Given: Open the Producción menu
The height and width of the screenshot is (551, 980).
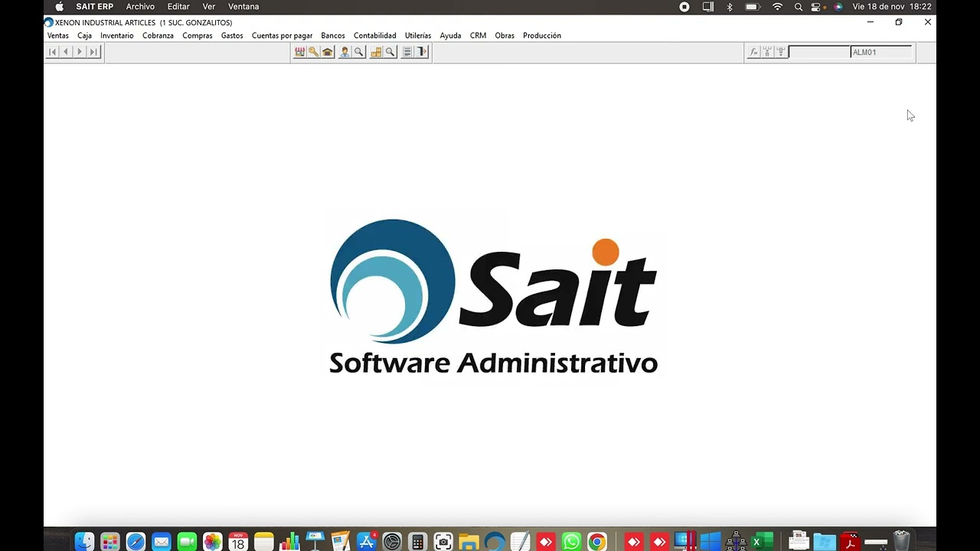Looking at the screenshot, I should tap(542, 35).
